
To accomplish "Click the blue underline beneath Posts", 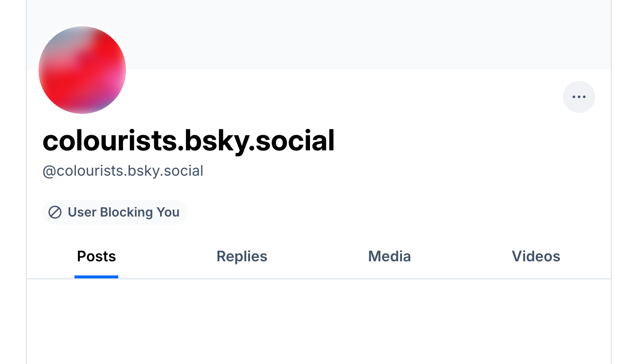I will point(96,277).
